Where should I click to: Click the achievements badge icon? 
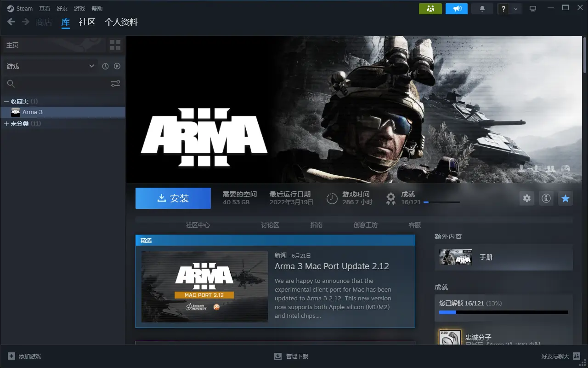(391, 198)
